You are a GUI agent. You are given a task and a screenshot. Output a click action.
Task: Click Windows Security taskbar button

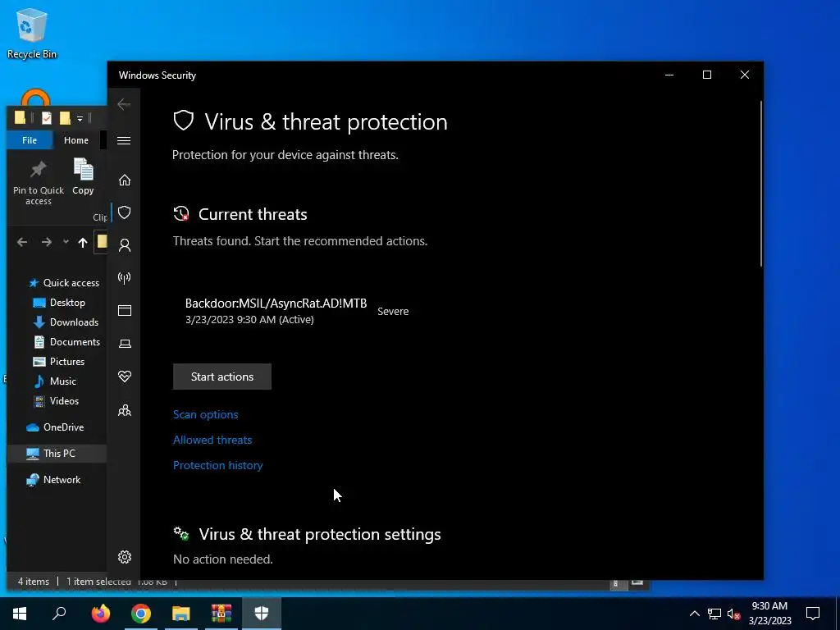[262, 614]
